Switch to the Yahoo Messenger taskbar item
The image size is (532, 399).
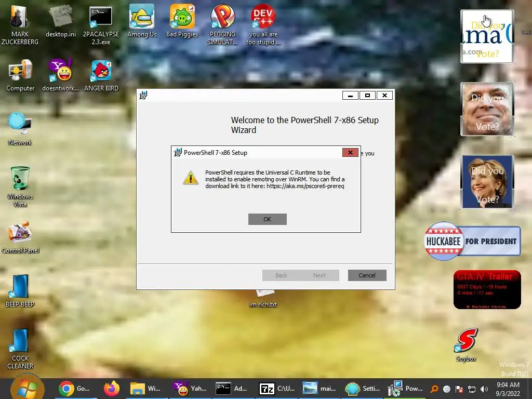(189, 389)
